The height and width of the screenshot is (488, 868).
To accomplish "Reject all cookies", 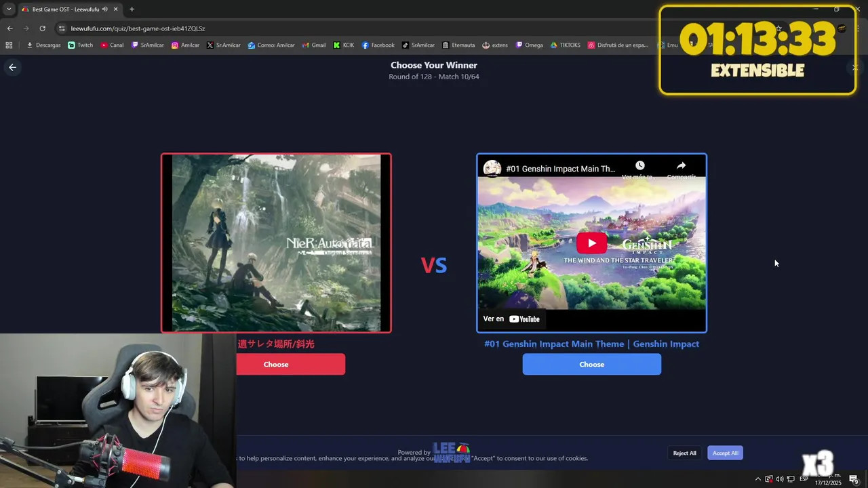I will [x=684, y=453].
